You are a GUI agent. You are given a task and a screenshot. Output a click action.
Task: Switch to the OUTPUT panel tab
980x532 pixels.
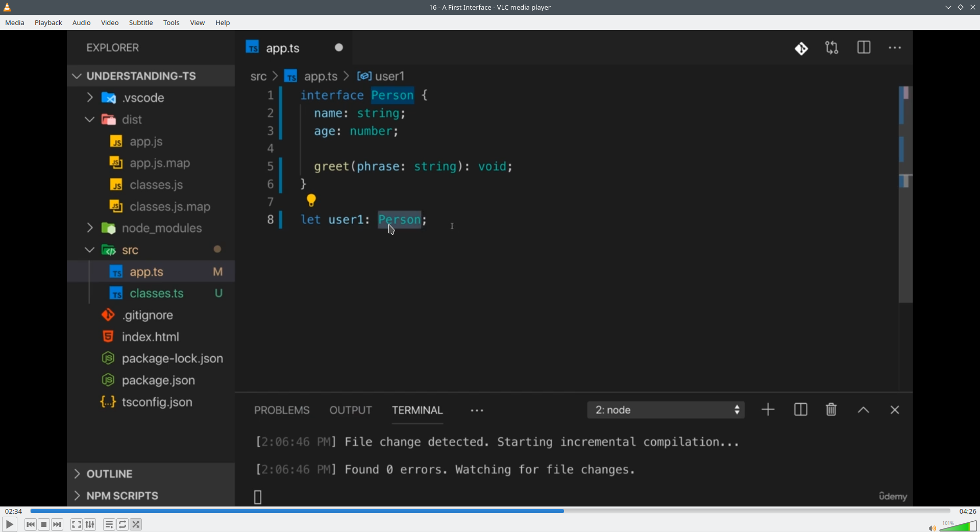351,410
